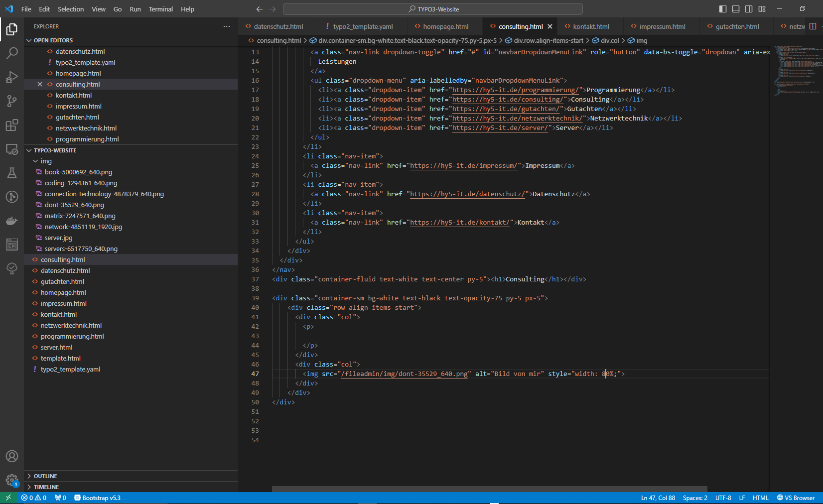Open Run and Debug view
This screenshot has width=823, height=504.
[12, 77]
